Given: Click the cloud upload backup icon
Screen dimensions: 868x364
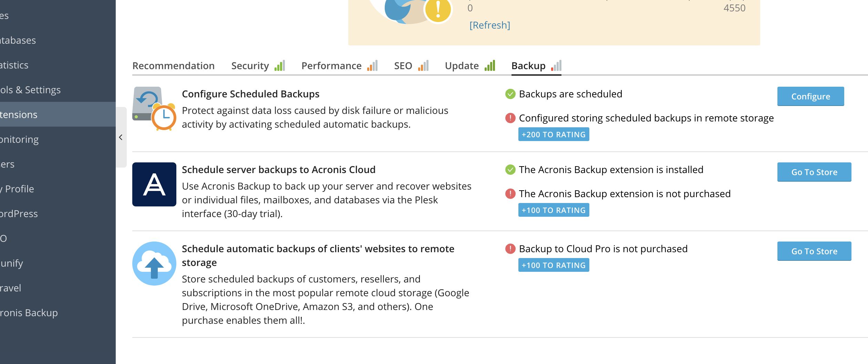Looking at the screenshot, I should (x=154, y=264).
